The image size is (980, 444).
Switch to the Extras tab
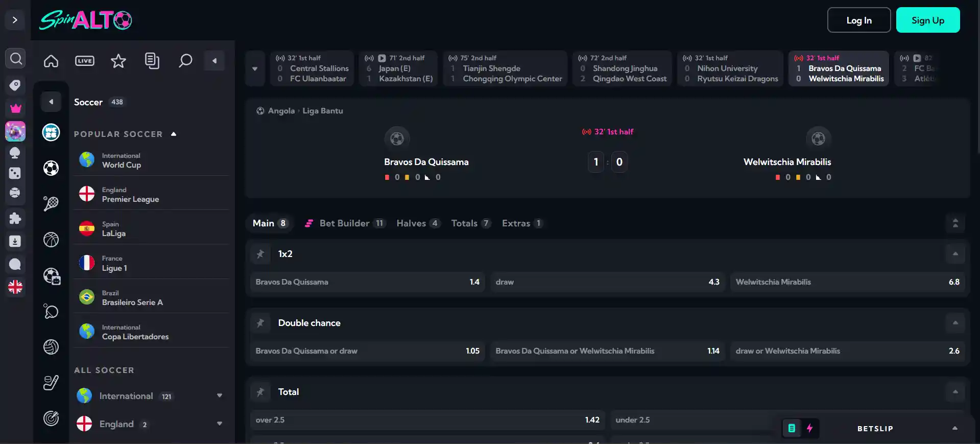click(x=522, y=223)
